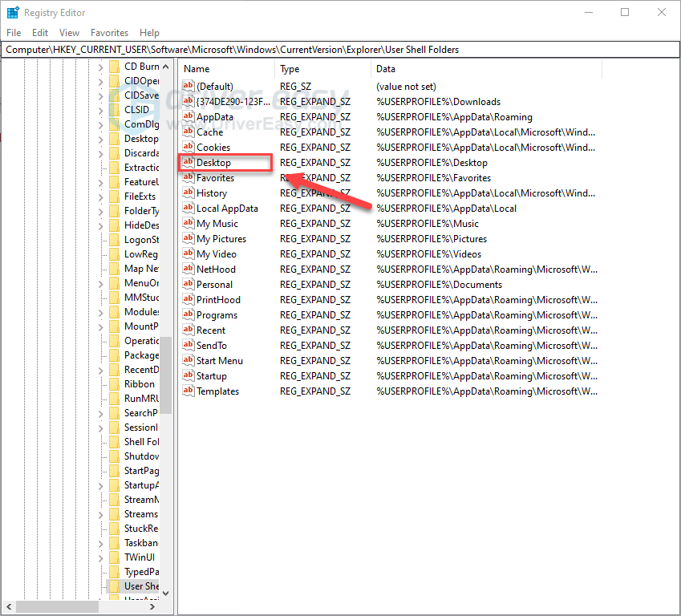Open the View menu
The image size is (681, 616).
[x=69, y=33]
